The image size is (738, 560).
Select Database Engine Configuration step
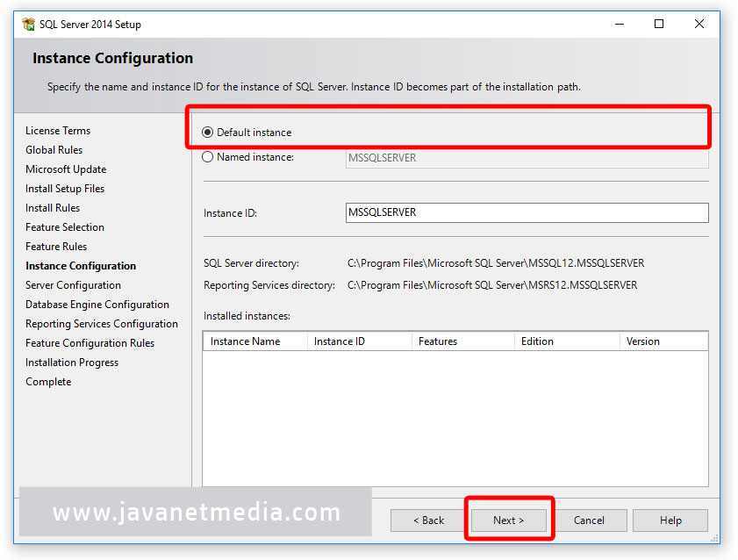pyautogui.click(x=97, y=304)
